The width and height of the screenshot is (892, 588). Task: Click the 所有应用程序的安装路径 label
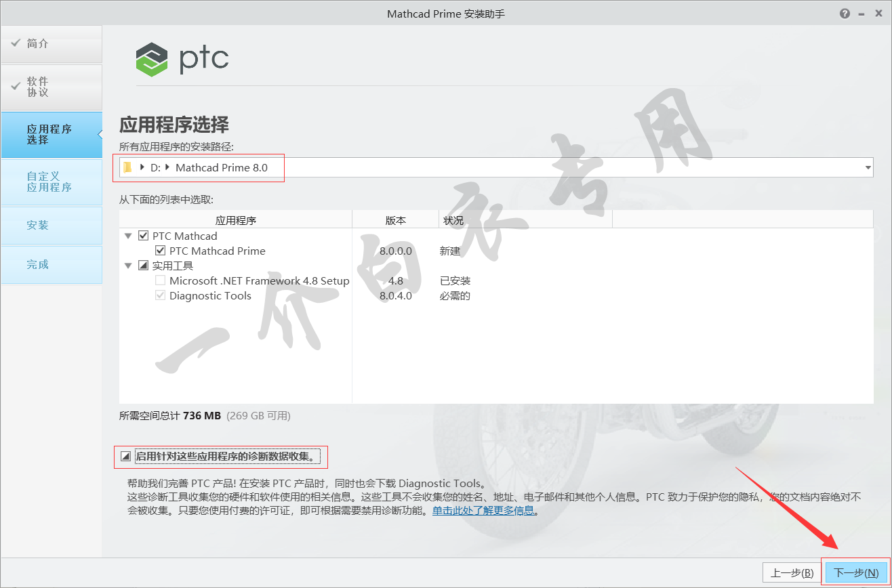[177, 147]
